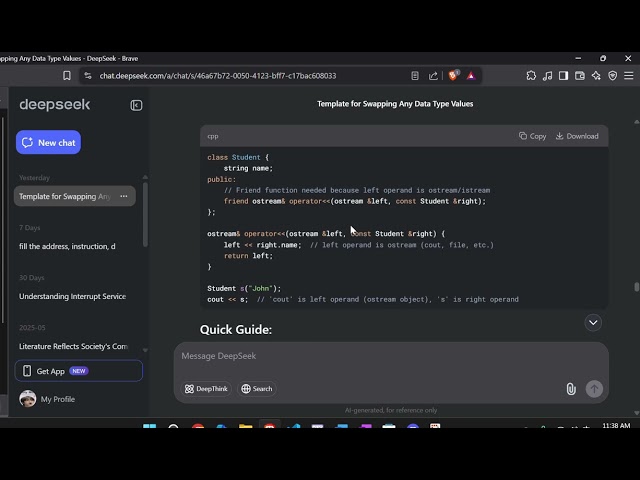Open My Profile
Viewport: 640px width, 480px height.
(58, 399)
